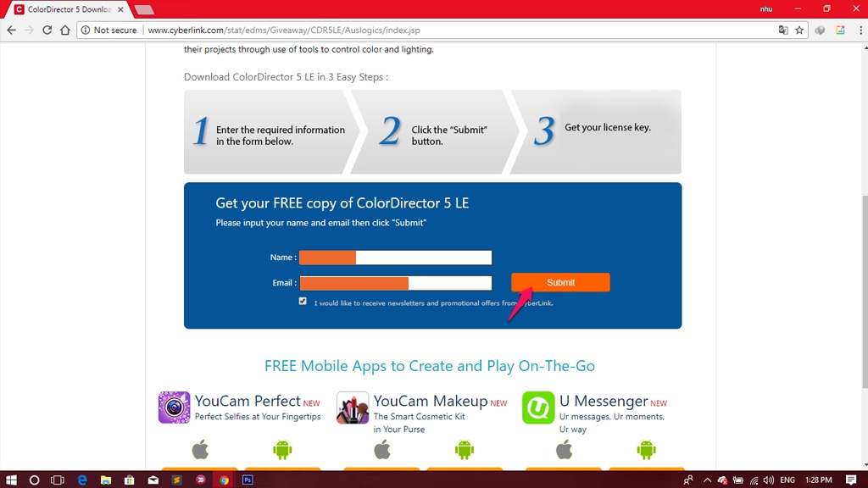
Task: Click the page's vertical scrollbar
Action: coord(864,254)
